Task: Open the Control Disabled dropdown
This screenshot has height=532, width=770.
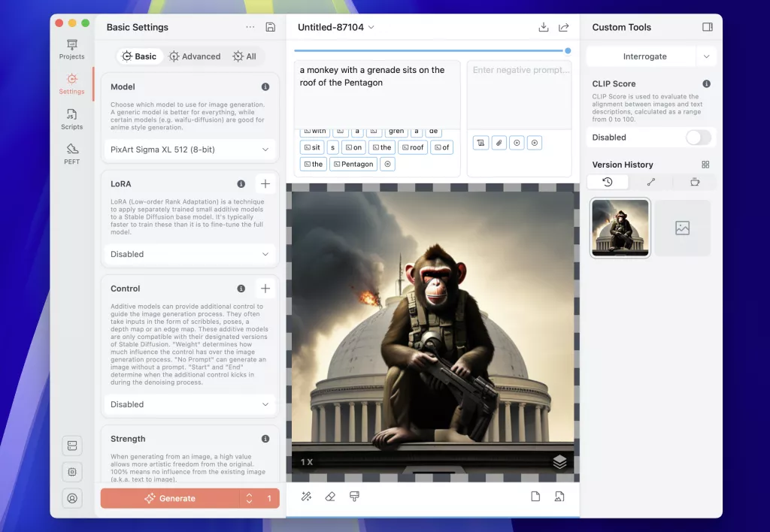Action: (x=189, y=404)
